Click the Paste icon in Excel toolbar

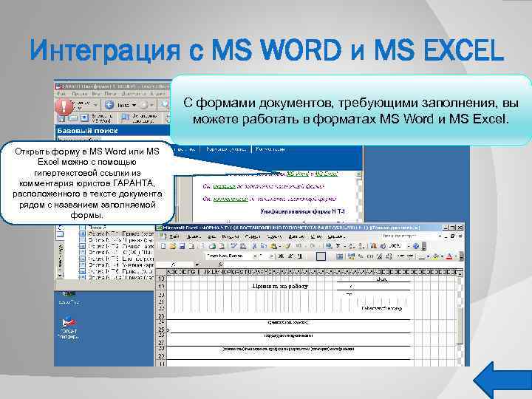click(273, 246)
